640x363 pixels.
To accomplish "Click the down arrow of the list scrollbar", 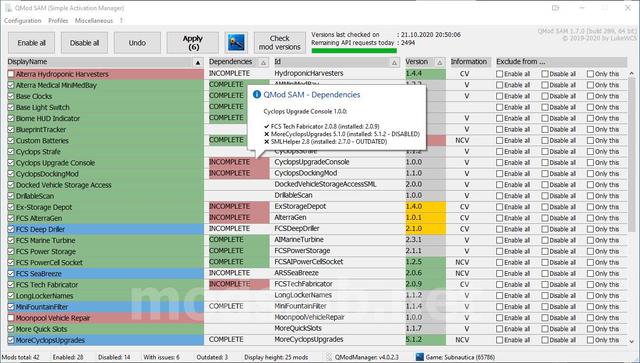I will pos(632,341).
